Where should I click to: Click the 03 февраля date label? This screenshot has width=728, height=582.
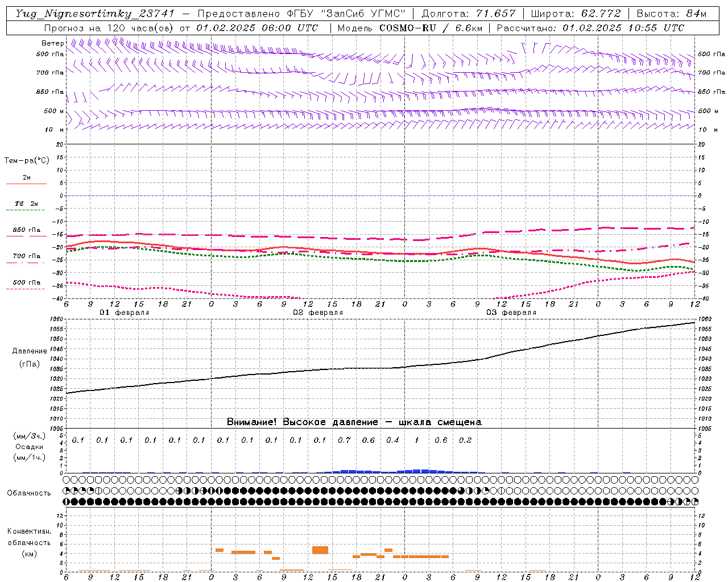coord(511,313)
